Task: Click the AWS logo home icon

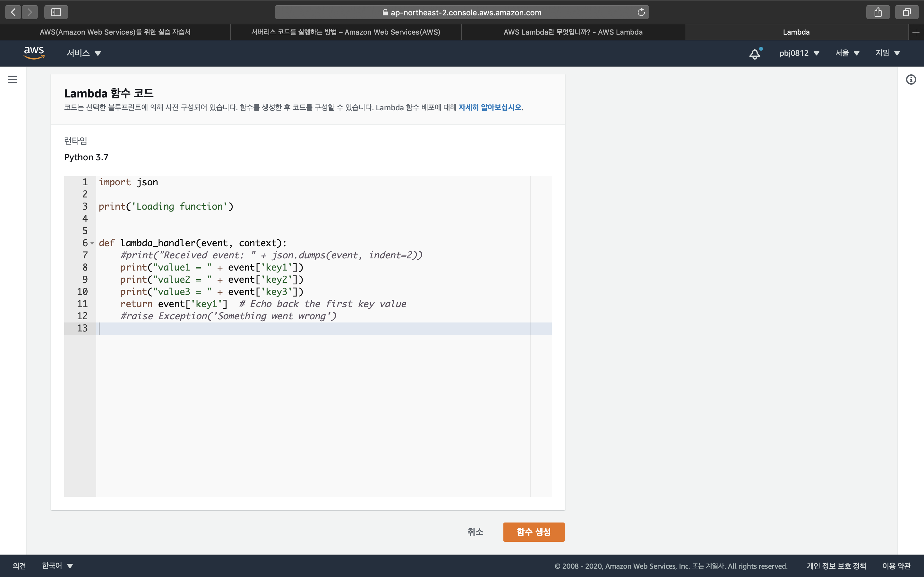Action: click(34, 53)
